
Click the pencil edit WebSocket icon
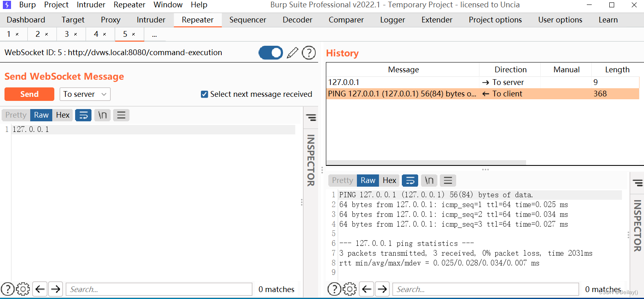292,53
